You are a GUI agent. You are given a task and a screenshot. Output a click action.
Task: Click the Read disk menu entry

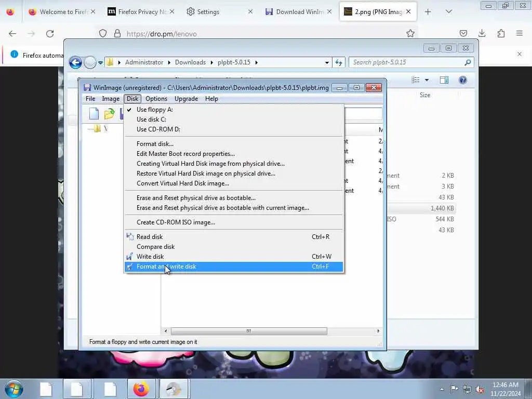[x=233, y=237]
